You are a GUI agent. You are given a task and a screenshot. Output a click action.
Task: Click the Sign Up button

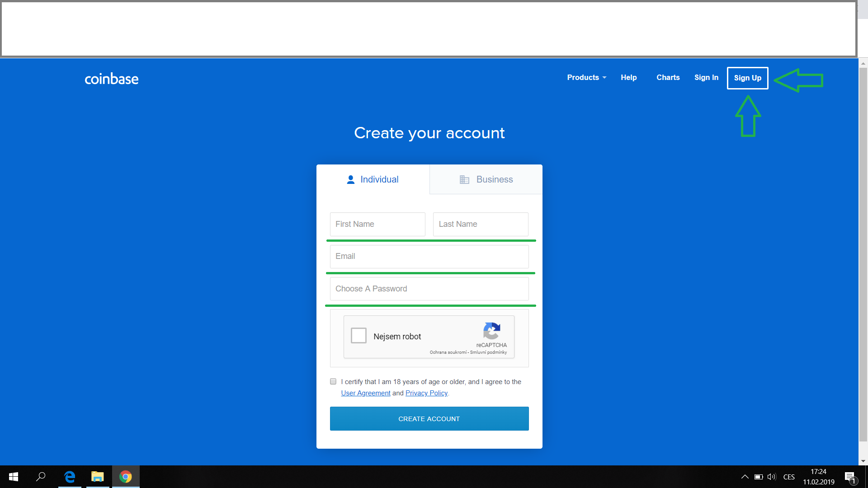point(747,78)
